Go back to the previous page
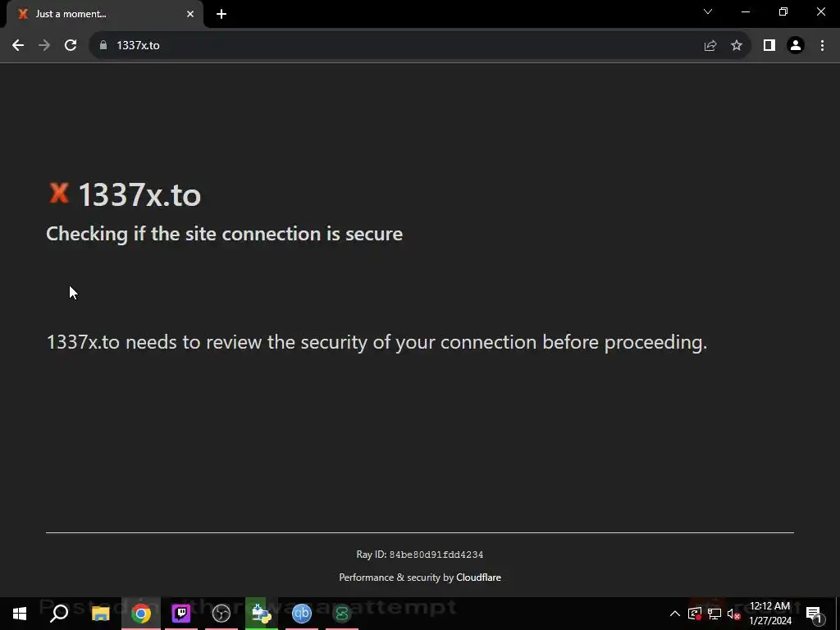The image size is (840, 630). 18,46
